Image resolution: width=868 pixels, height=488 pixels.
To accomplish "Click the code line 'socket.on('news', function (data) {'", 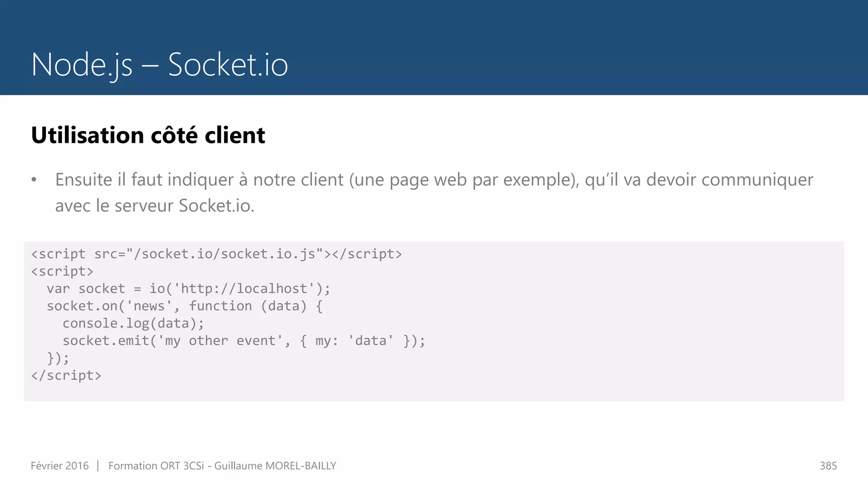I will (185, 306).
